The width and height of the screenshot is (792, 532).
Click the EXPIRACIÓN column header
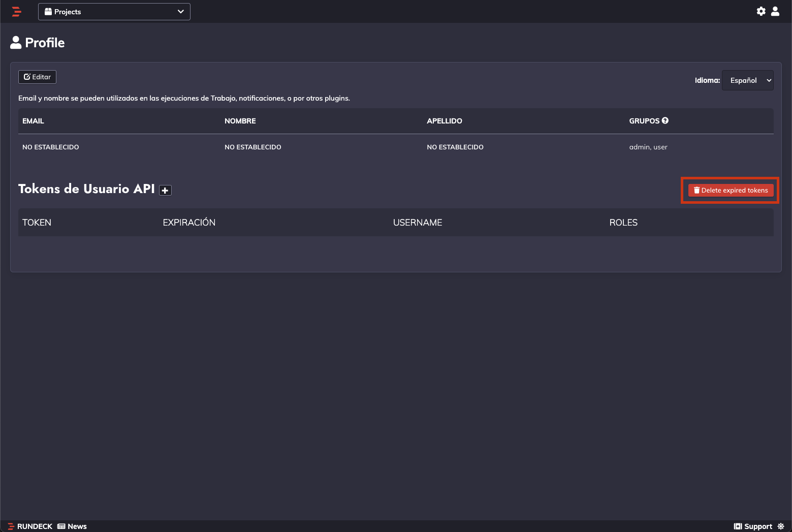(189, 223)
